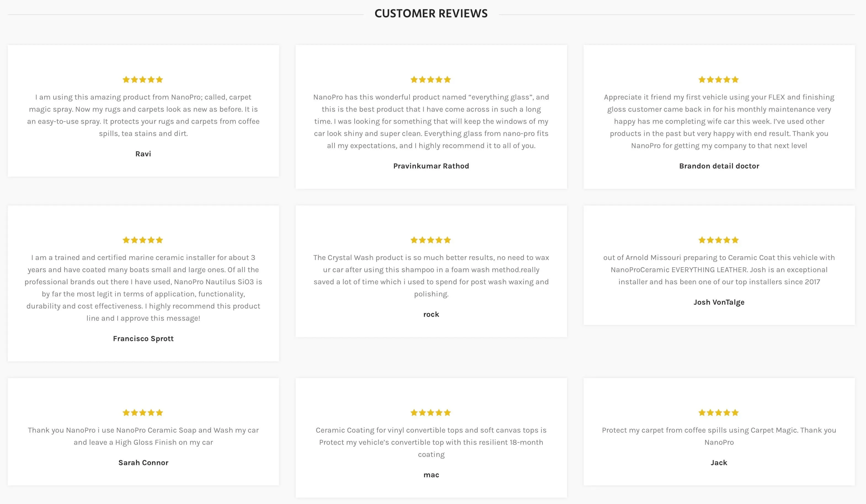Select the reviewer name Francisco Sprott
This screenshot has width=866, height=504.
coord(143,339)
